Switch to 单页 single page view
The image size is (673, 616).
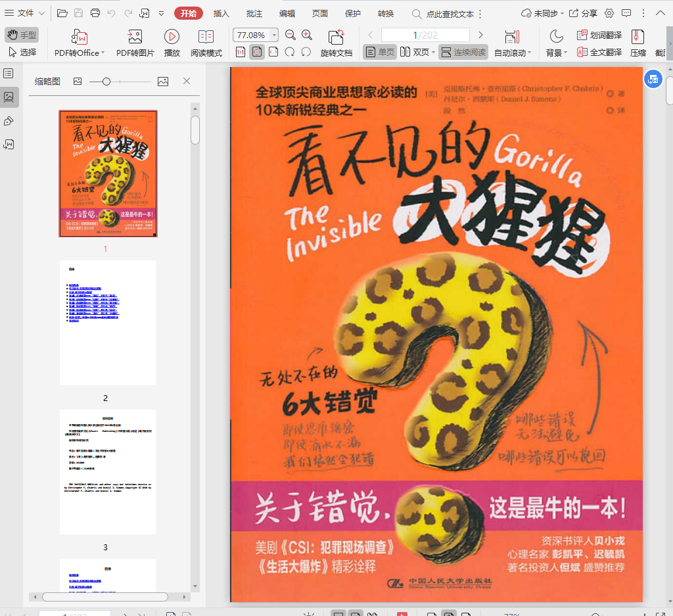[380, 52]
